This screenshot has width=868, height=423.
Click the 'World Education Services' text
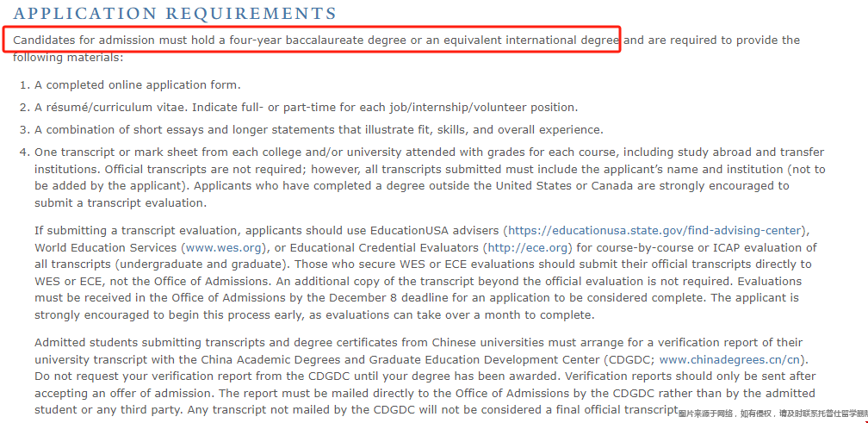coord(105,247)
